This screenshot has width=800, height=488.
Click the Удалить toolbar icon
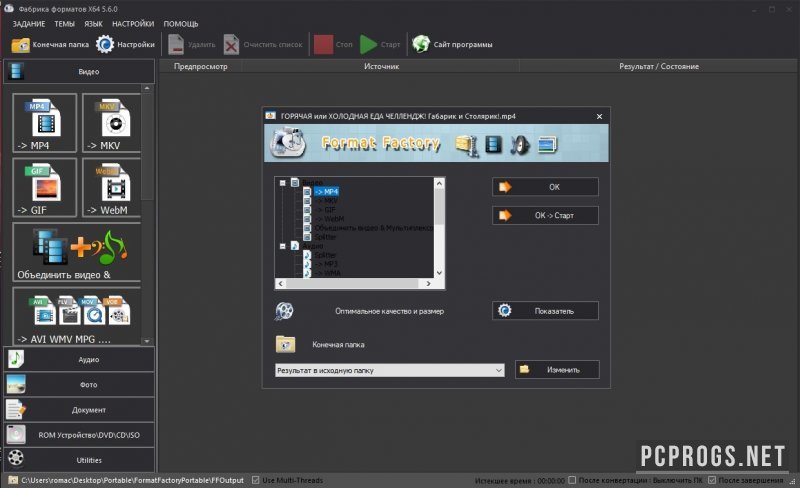(x=176, y=44)
